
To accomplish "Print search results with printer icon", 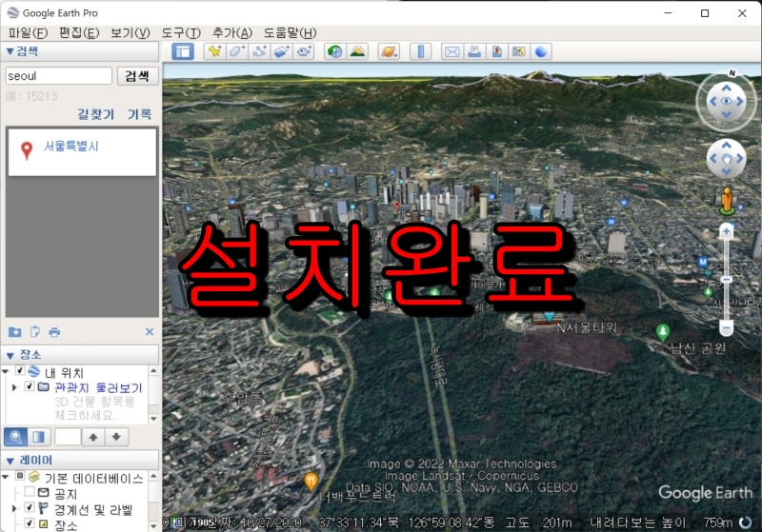I will (54, 332).
